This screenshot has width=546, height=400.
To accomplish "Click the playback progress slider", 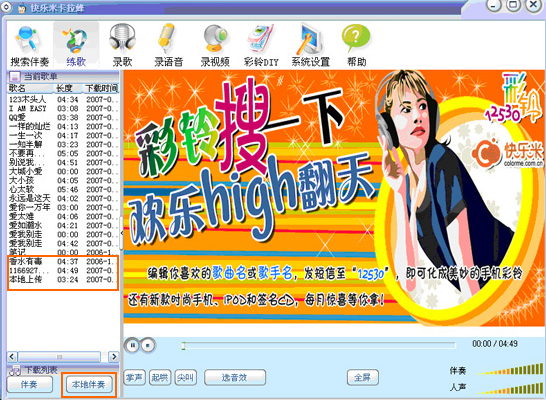I will coord(319,345).
